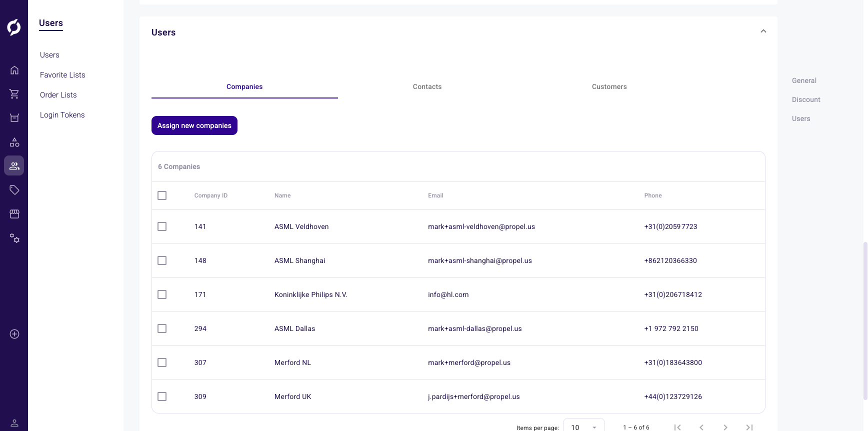
Task: Open Login Tokens in the side menu
Action: pos(62,115)
